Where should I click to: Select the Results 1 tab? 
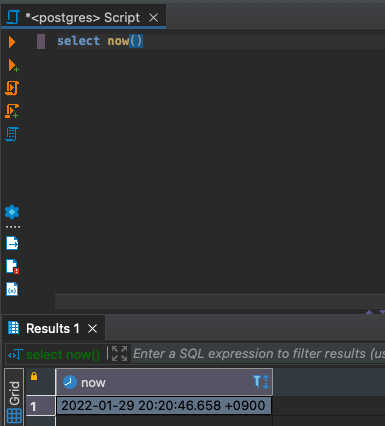53,329
